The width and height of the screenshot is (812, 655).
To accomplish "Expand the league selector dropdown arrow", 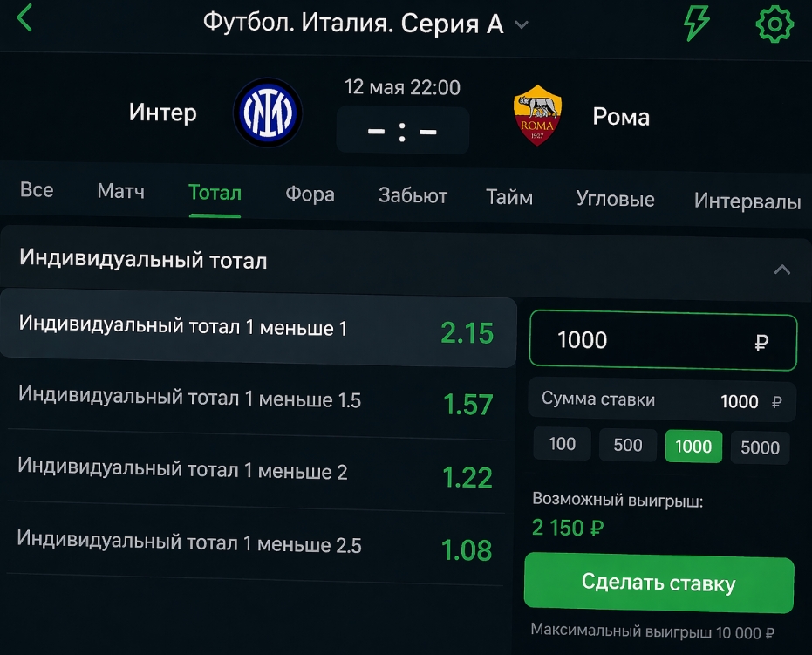I will (522, 24).
